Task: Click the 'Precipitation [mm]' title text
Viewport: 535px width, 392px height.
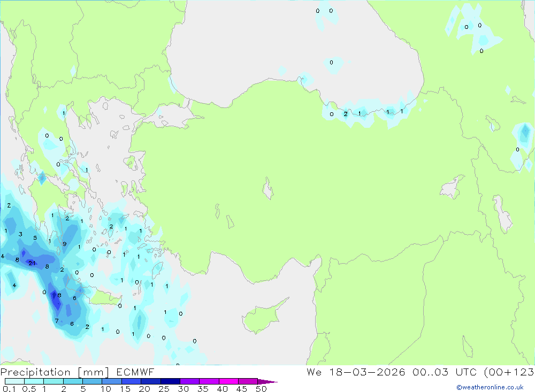Action: pos(55,372)
